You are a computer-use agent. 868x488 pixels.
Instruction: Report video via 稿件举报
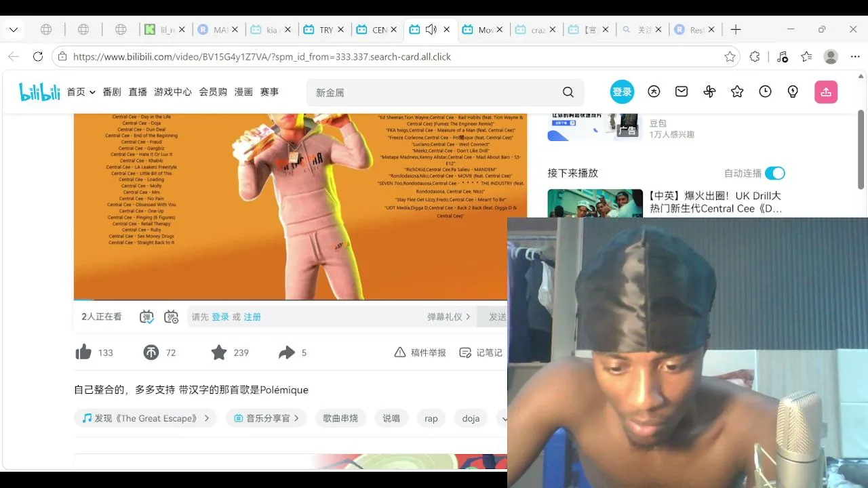tap(420, 352)
